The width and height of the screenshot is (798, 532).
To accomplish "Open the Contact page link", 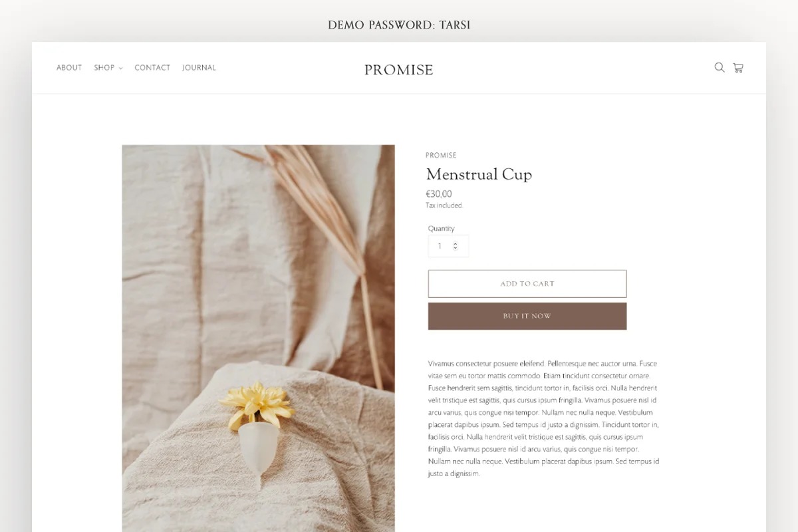I will click(x=152, y=68).
